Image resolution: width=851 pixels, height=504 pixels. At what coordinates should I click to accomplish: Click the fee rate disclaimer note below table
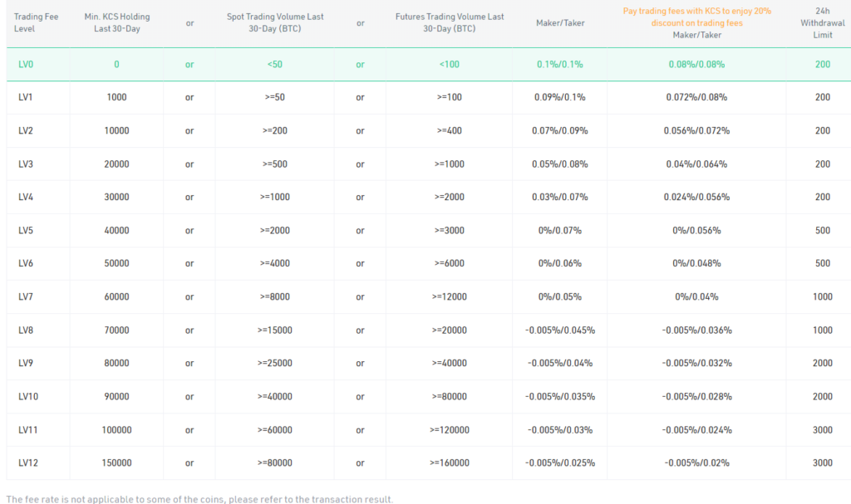[199, 499]
